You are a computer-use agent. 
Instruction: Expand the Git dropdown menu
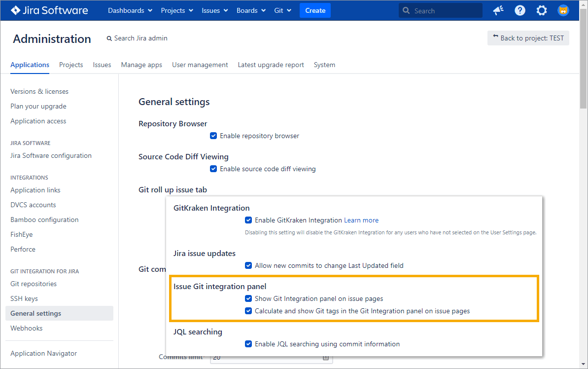click(283, 10)
